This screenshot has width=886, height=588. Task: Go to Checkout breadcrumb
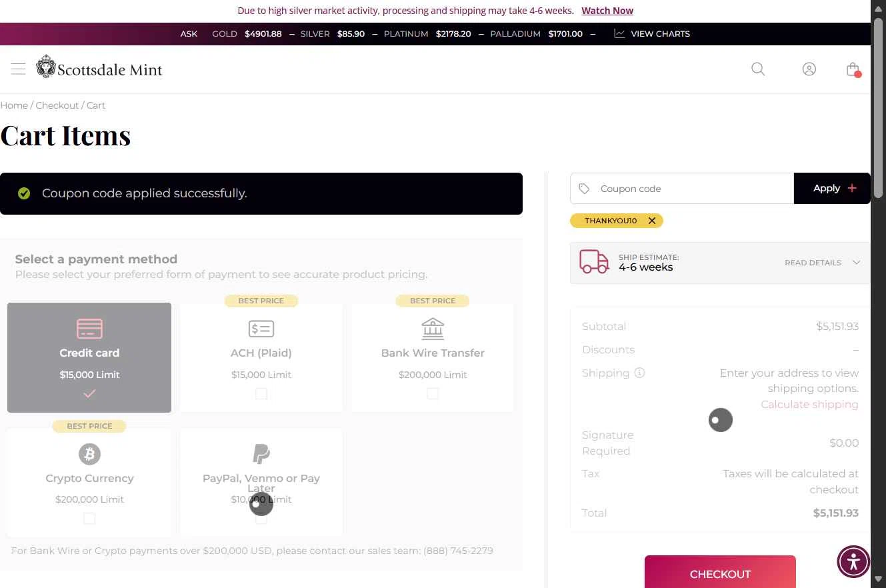57,105
